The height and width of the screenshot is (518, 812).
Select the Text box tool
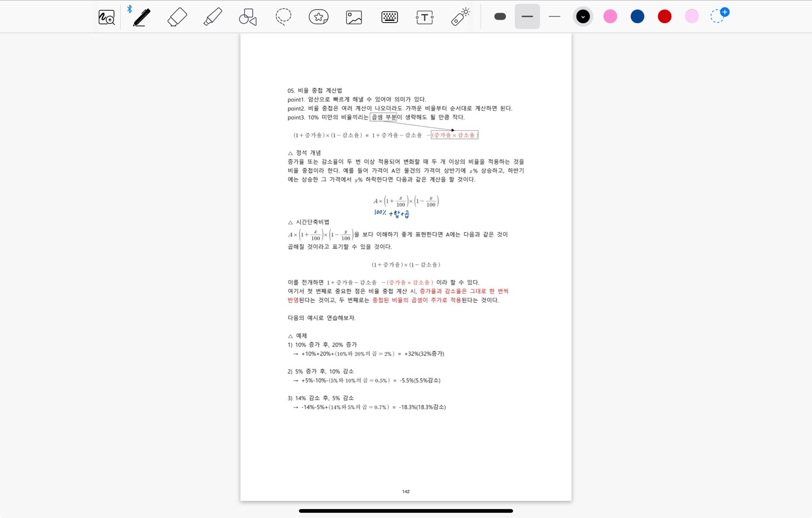(x=425, y=17)
